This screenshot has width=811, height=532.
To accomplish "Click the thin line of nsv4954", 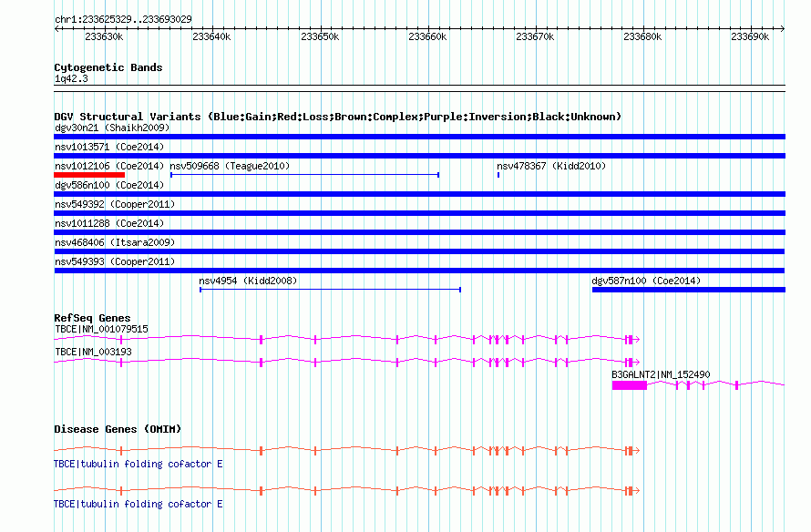I will point(331,290).
